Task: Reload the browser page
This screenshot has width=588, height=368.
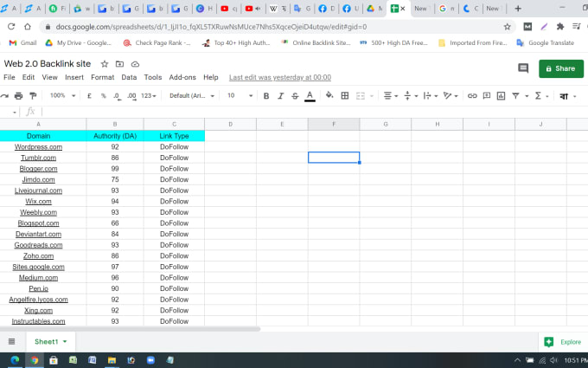Action: [11, 27]
